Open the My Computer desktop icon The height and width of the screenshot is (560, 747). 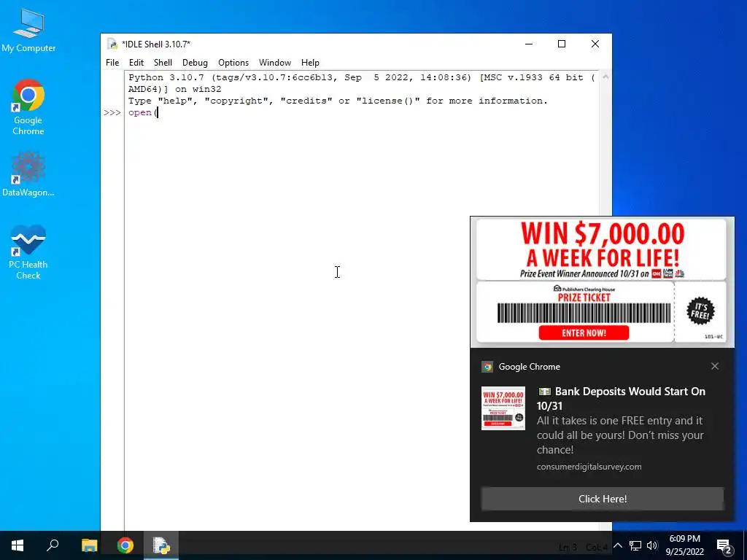(x=28, y=31)
